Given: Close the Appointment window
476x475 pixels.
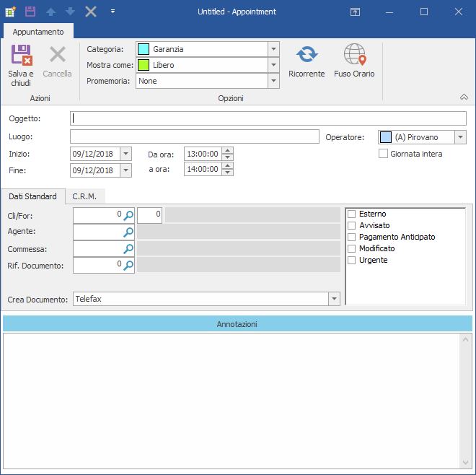Looking at the screenshot, I should (459, 12).
